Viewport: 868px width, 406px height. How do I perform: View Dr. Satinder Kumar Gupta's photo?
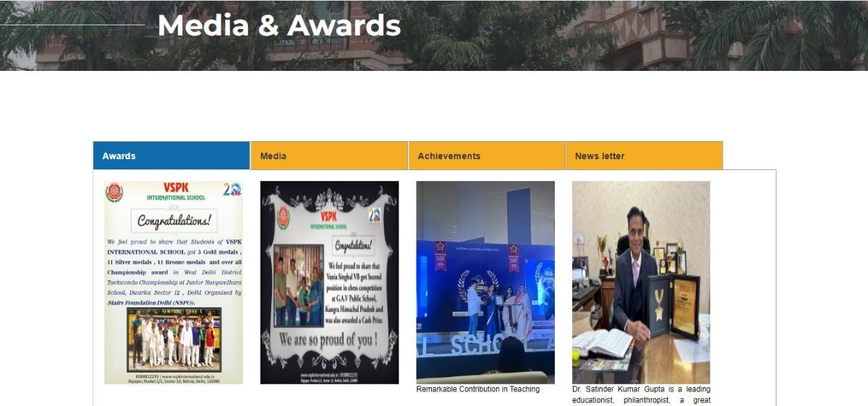pos(641,282)
